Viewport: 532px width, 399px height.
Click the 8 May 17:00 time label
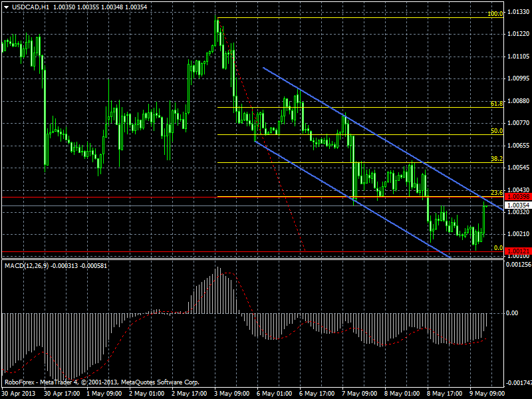pos(445,394)
